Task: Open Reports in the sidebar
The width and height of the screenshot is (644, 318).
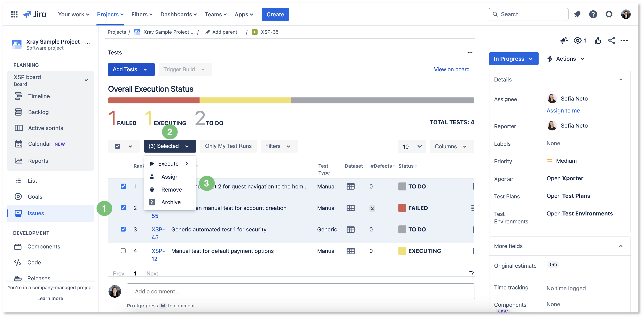Action: pos(38,161)
